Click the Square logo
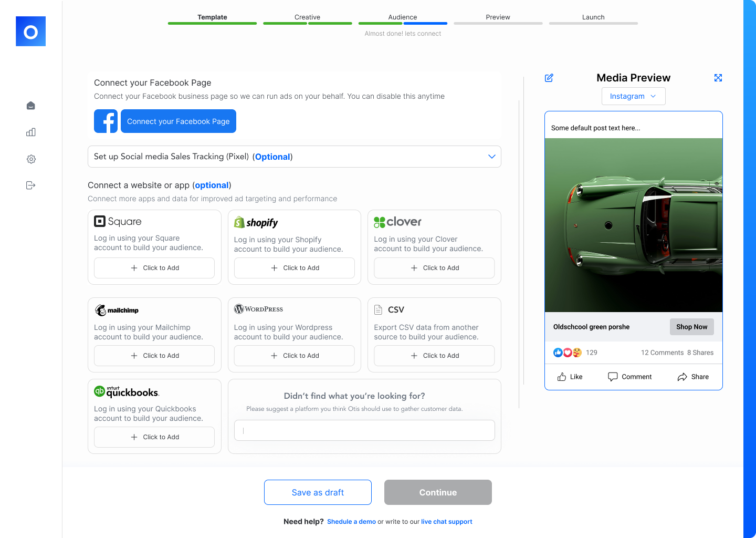Screen dimensions: 756x538 click(118, 221)
